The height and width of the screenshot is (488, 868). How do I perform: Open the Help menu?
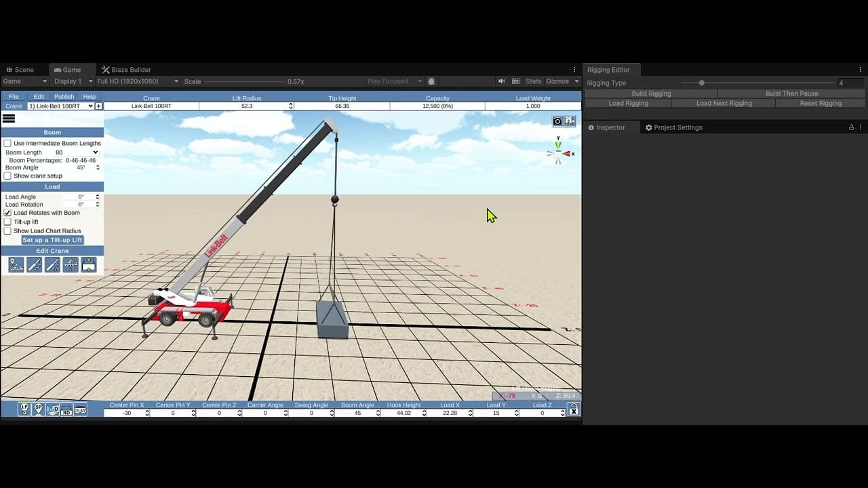(x=89, y=97)
